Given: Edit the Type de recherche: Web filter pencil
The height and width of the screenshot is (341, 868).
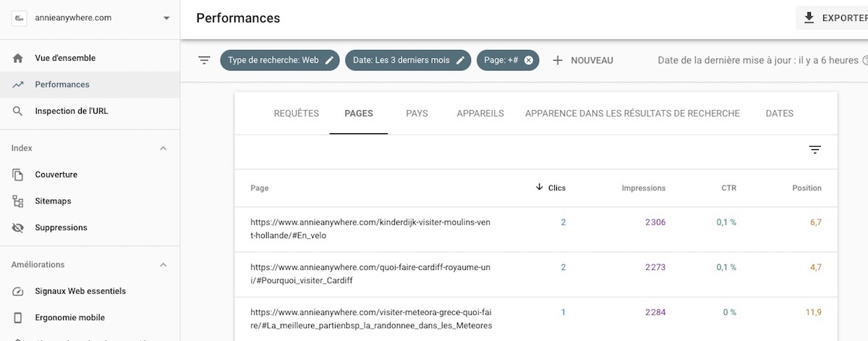Looking at the screenshot, I should coord(329,60).
